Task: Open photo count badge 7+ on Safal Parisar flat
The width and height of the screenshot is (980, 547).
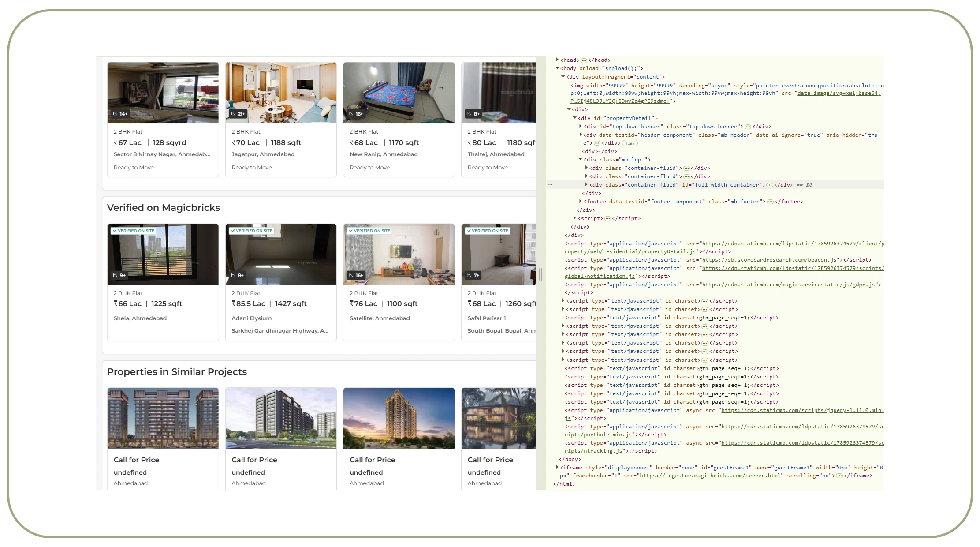Action: coord(473,275)
